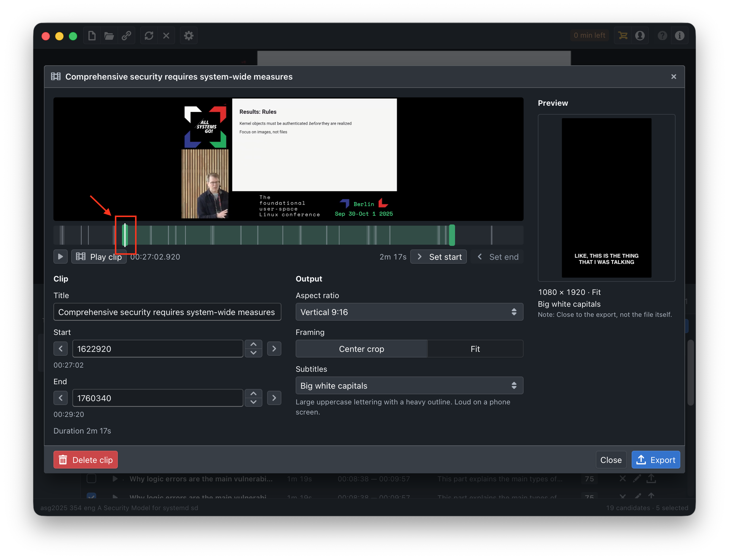Click the shopping cart icon
Image resolution: width=729 pixels, height=560 pixels.
[x=623, y=36]
